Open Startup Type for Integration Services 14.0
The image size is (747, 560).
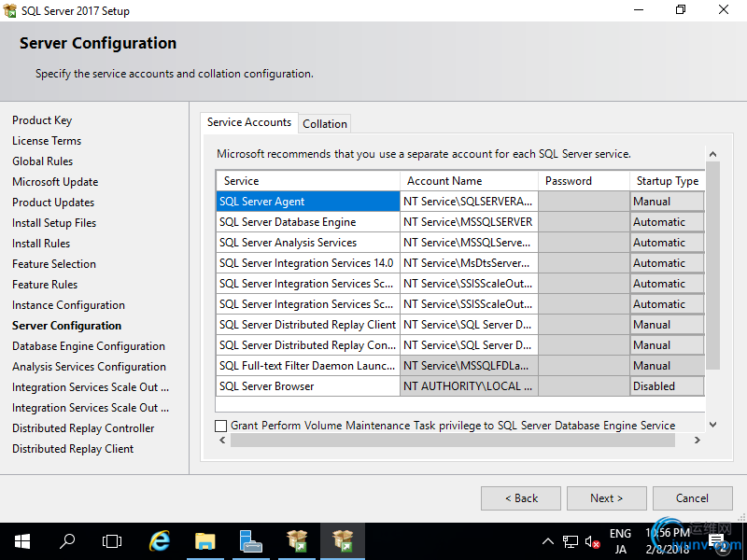667,263
